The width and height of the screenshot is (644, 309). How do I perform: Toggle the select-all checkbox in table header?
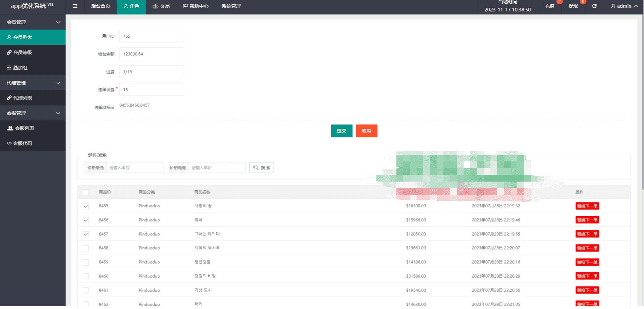tap(86, 192)
